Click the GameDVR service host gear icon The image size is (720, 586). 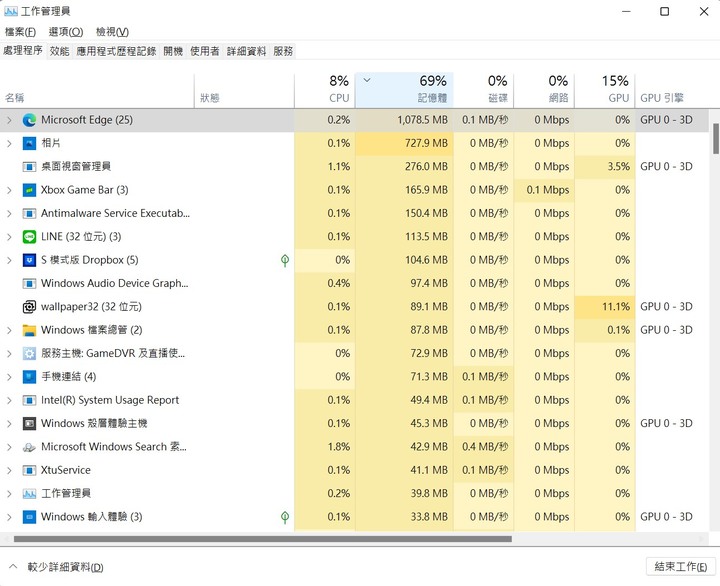pos(29,354)
